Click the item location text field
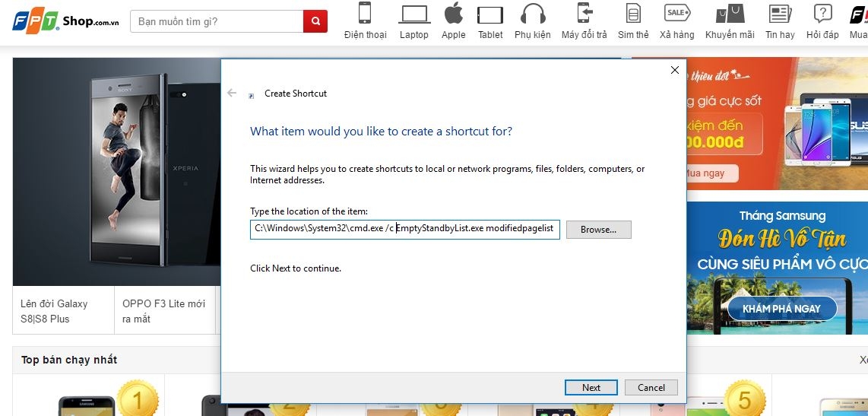The width and height of the screenshot is (868, 416). (x=404, y=230)
